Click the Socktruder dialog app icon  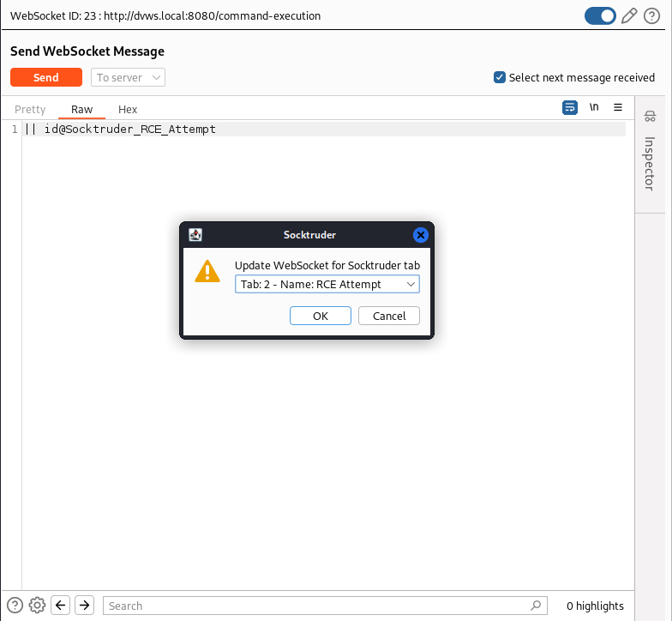click(x=195, y=235)
